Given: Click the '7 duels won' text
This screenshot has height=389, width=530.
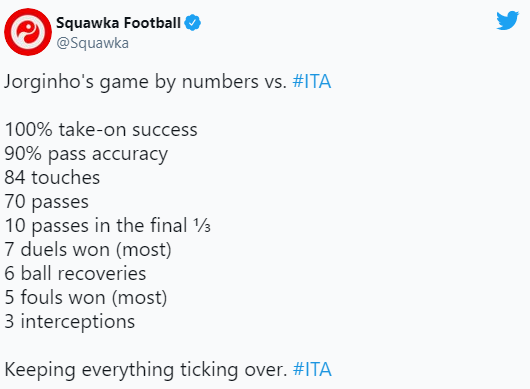Looking at the screenshot, I should tap(57, 250).
